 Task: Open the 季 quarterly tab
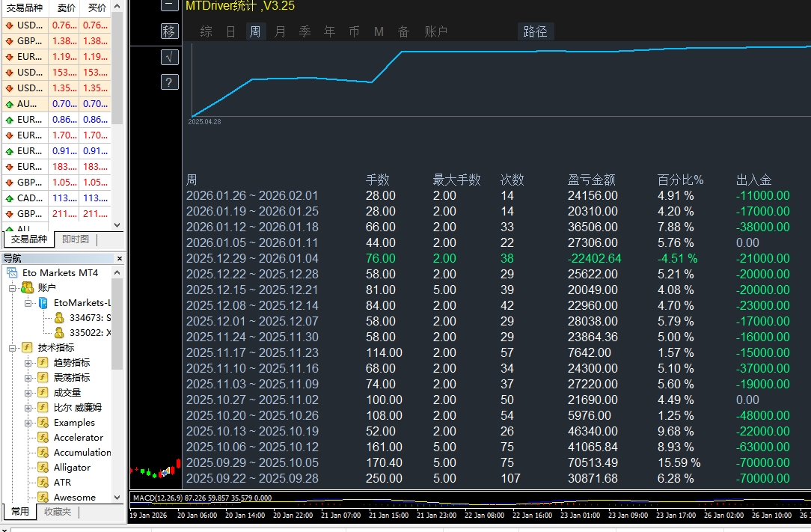[x=304, y=31]
